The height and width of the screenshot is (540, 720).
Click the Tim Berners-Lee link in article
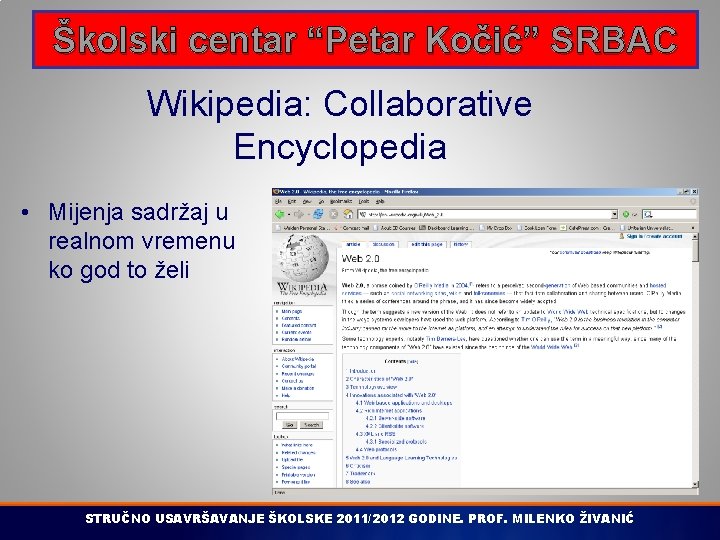coord(446,339)
